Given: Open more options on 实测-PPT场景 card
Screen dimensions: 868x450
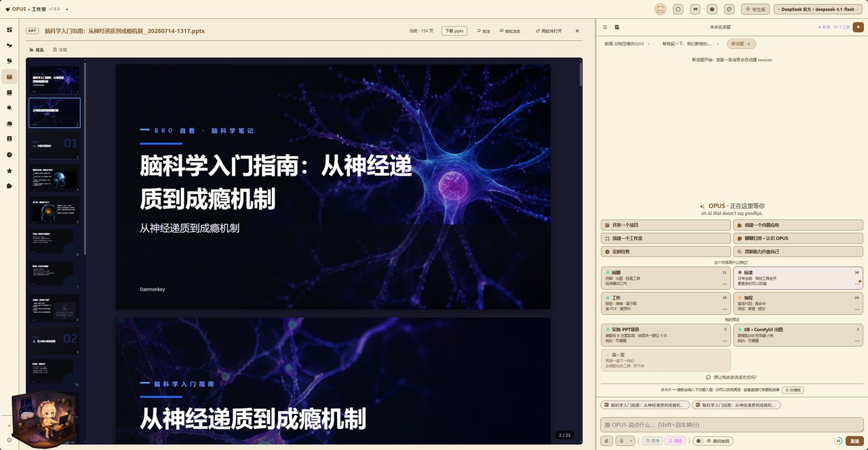Looking at the screenshot, I should 724,341.
